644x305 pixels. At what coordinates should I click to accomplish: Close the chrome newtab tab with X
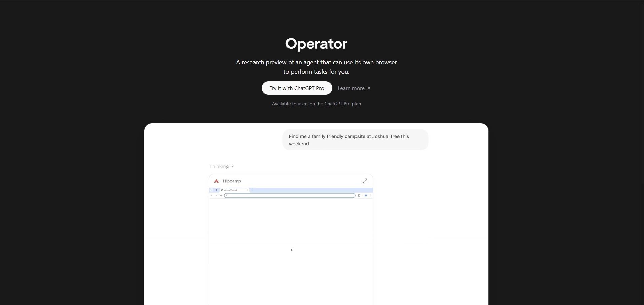tap(247, 190)
